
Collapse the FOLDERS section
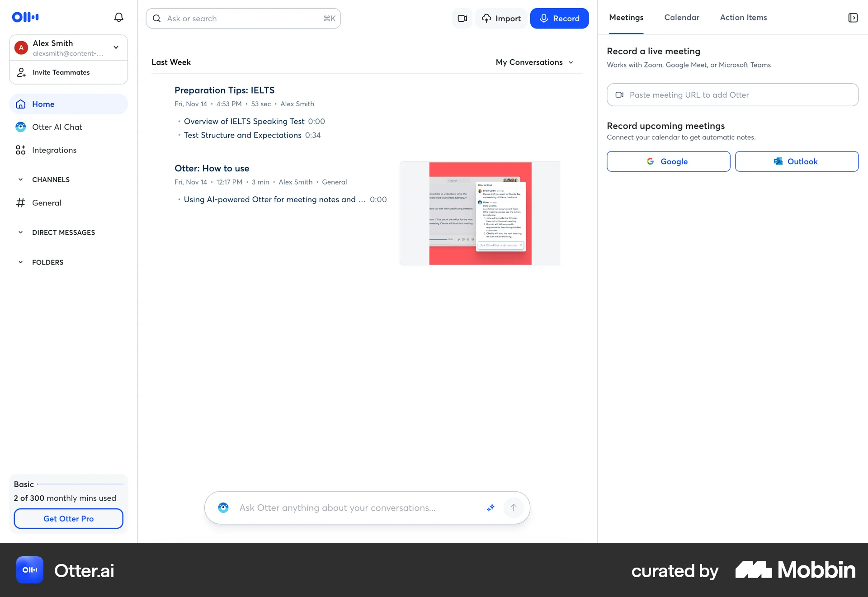(x=20, y=262)
